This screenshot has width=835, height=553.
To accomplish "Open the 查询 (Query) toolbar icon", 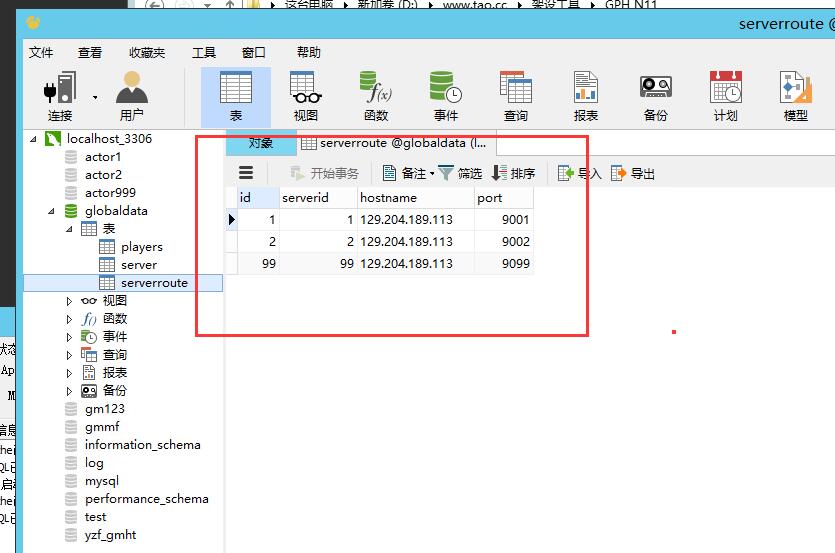I will click(515, 95).
